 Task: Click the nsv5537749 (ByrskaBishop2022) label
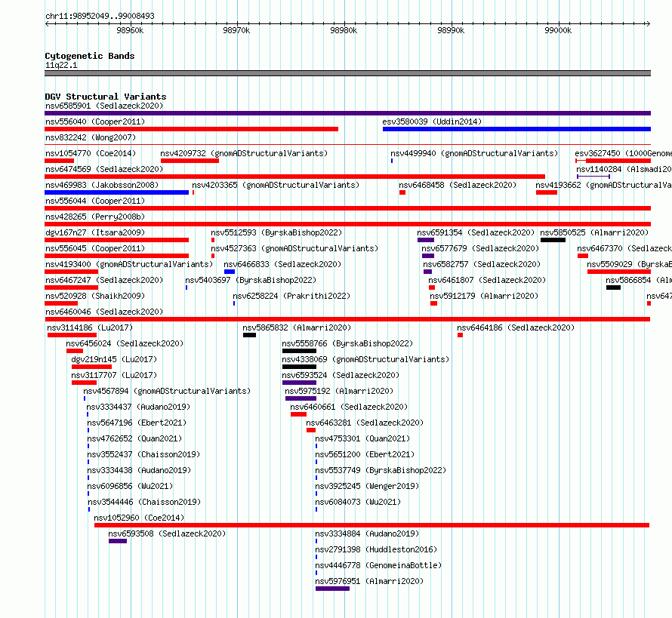coord(381,470)
